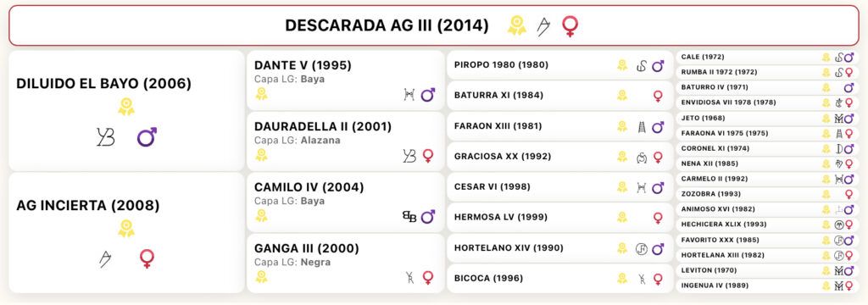Click the male symbol in DILUIDO EL BAYO card

(x=147, y=136)
